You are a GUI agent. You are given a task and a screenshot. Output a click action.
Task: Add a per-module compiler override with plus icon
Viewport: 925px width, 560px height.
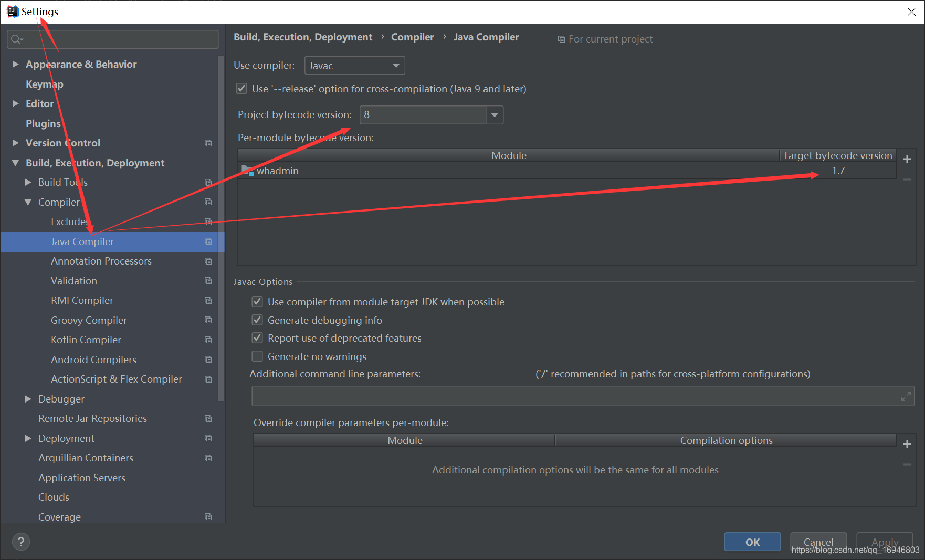907,443
